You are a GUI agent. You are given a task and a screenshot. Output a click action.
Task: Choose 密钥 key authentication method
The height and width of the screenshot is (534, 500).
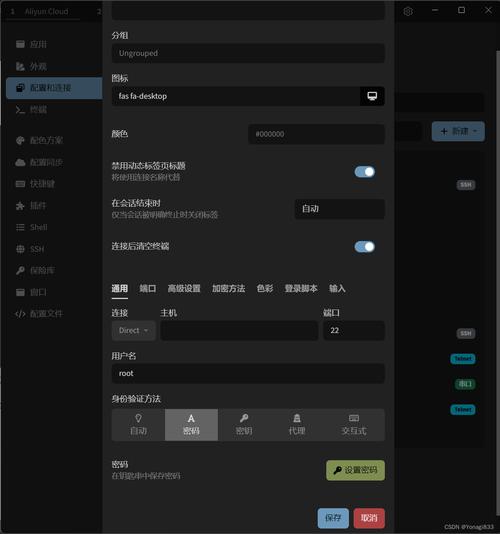pyautogui.click(x=244, y=425)
